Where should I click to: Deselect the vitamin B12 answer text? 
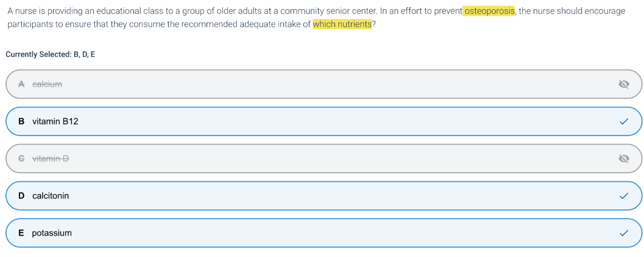[55, 121]
